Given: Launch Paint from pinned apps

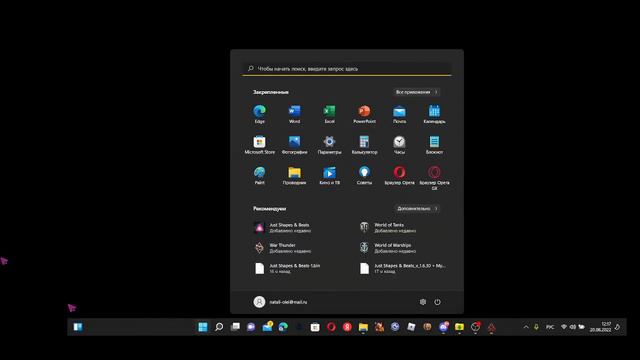Looking at the screenshot, I should (x=260, y=175).
